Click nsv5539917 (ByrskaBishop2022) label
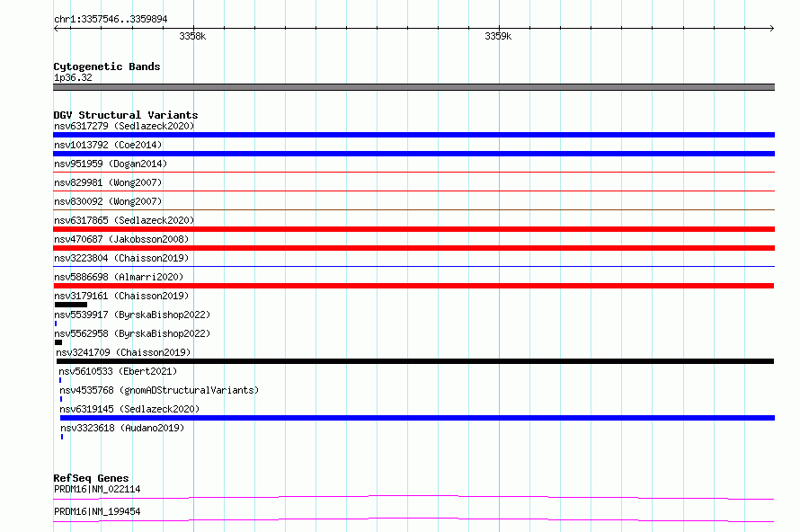Image resolution: width=800 pixels, height=532 pixels. coord(132,315)
